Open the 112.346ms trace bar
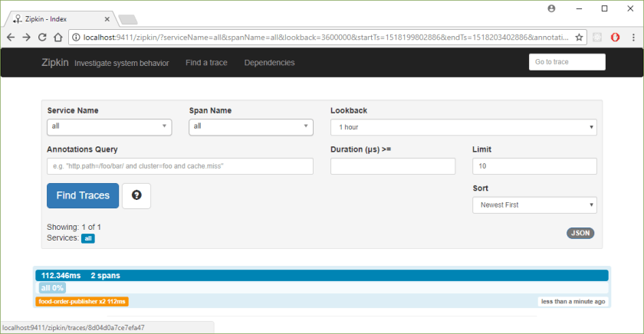This screenshot has width=644, height=334. coord(321,275)
